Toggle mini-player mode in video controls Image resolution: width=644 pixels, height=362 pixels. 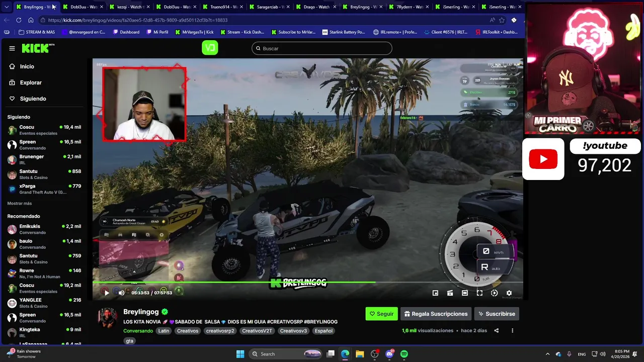tap(435, 293)
